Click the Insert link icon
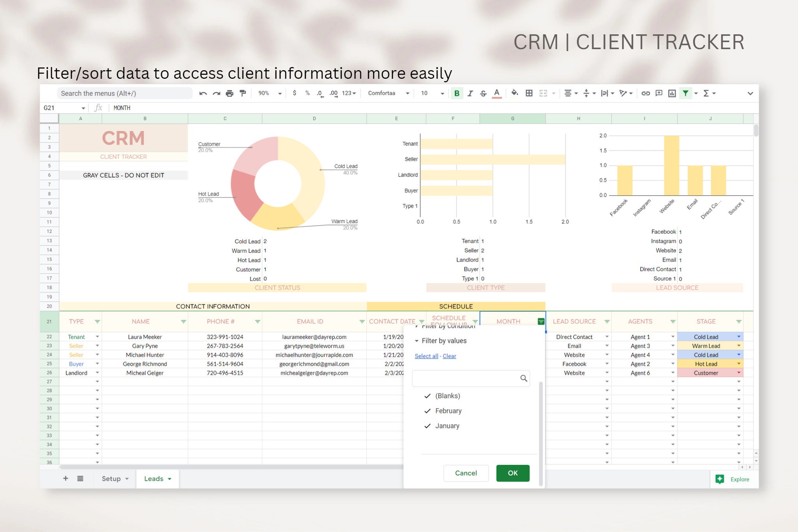798x532 pixels. (646, 93)
